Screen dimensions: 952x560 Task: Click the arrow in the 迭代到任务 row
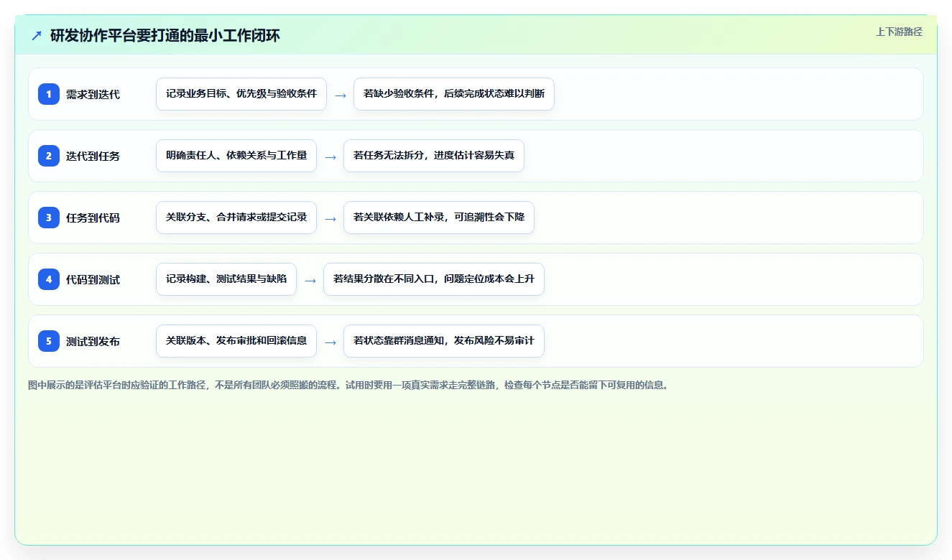click(x=331, y=157)
